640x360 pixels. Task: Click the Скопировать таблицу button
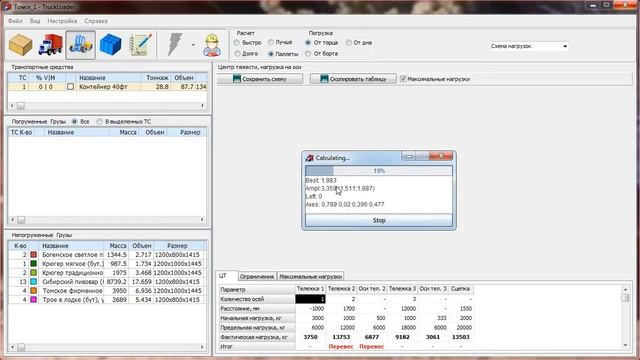pyautogui.click(x=353, y=79)
